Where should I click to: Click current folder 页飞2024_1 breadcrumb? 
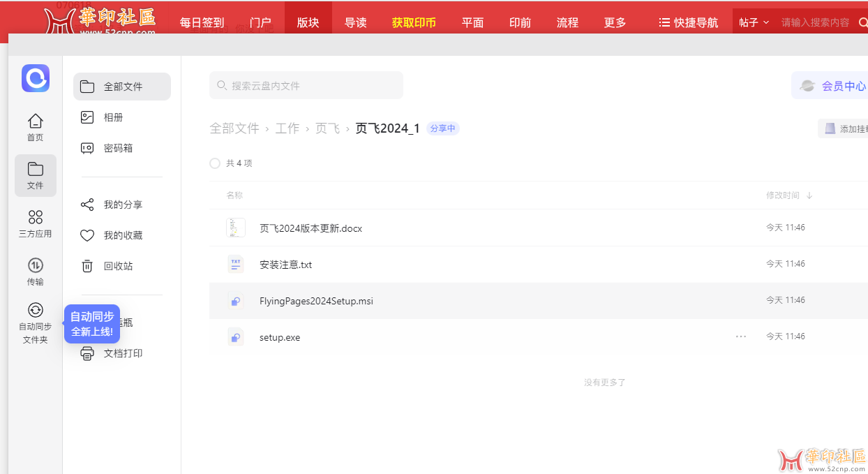[x=387, y=128]
